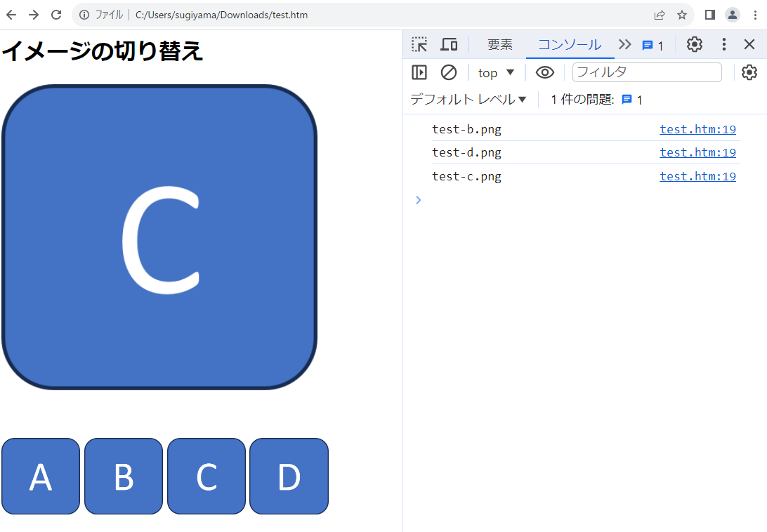Click the issues message badge in the tab bar
The height and width of the screenshot is (532, 767).
point(653,46)
